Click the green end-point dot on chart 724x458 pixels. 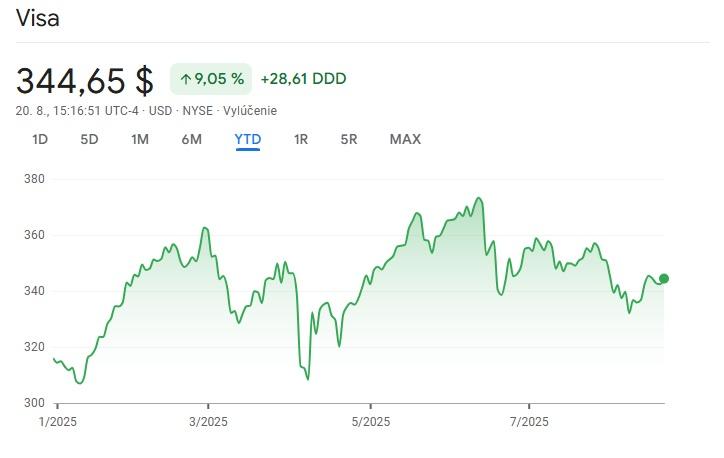[x=664, y=279]
